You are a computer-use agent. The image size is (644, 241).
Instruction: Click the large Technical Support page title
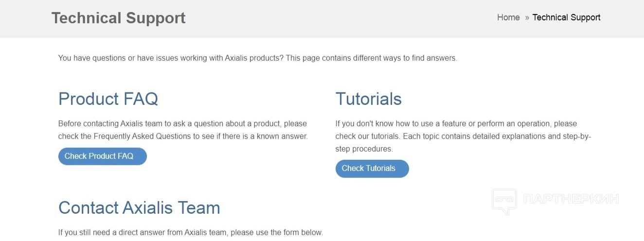[119, 18]
